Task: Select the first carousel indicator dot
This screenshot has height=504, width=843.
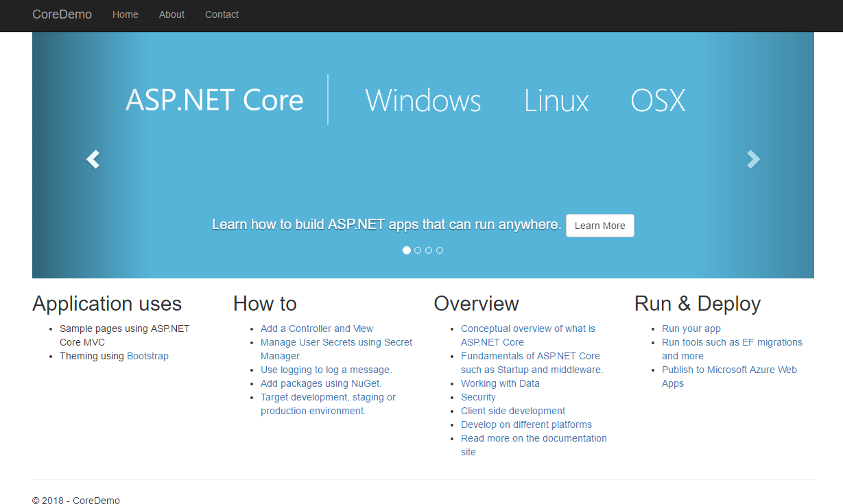Action: (407, 250)
